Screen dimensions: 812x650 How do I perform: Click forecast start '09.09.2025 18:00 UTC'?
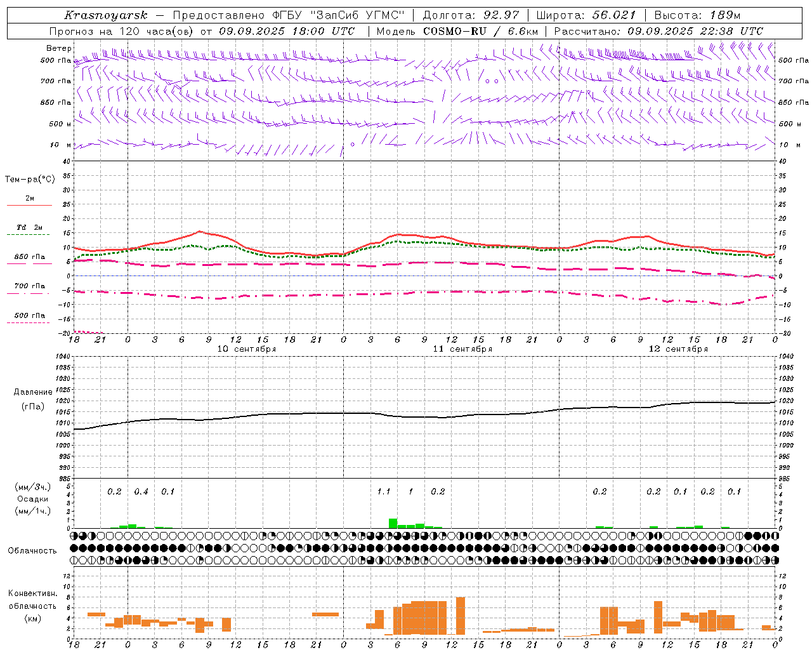click(x=287, y=31)
